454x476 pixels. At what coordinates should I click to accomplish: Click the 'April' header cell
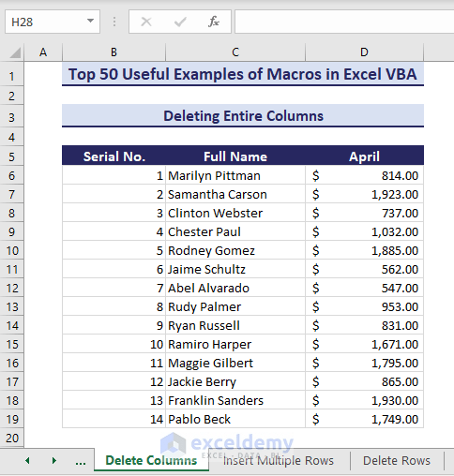click(x=364, y=156)
